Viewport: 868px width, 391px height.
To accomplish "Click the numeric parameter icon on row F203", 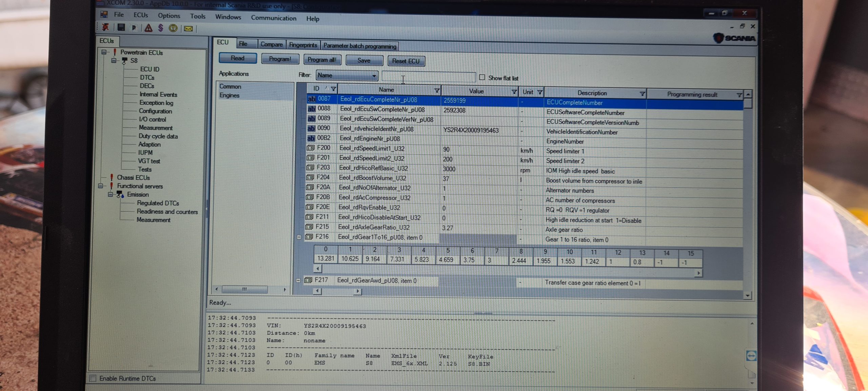I will pos(310,168).
